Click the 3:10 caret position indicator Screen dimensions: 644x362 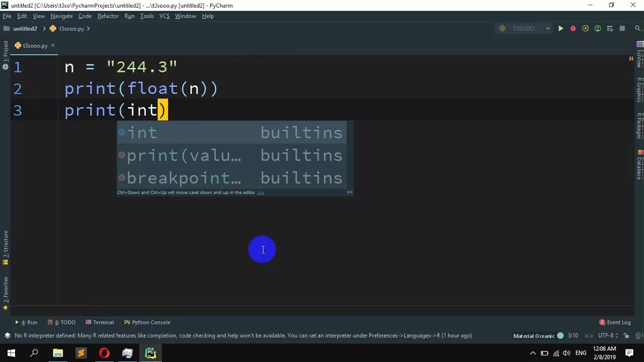click(x=573, y=336)
